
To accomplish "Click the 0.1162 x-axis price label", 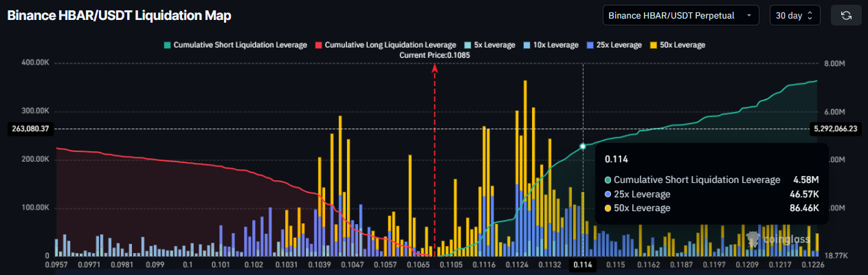I will click(x=647, y=265).
